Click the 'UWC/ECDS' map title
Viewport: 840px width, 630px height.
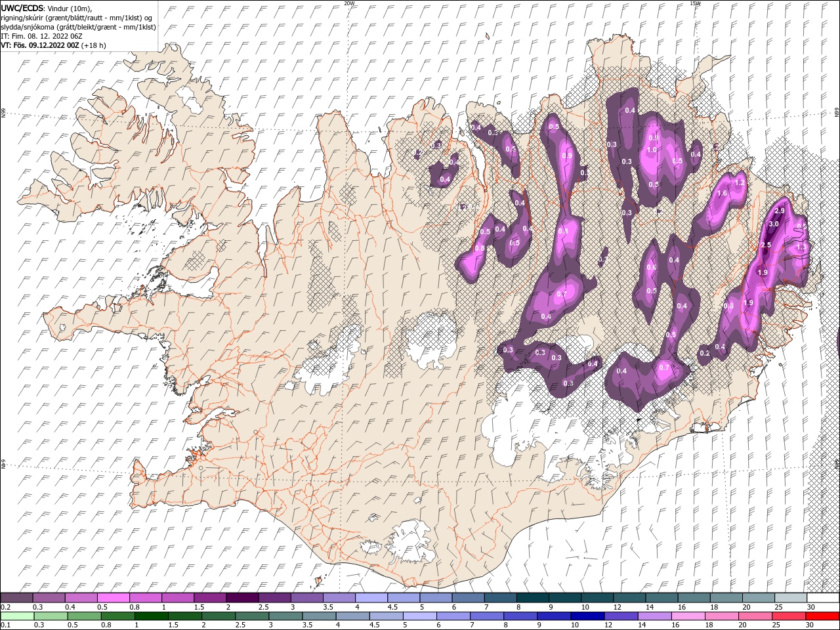coord(22,8)
